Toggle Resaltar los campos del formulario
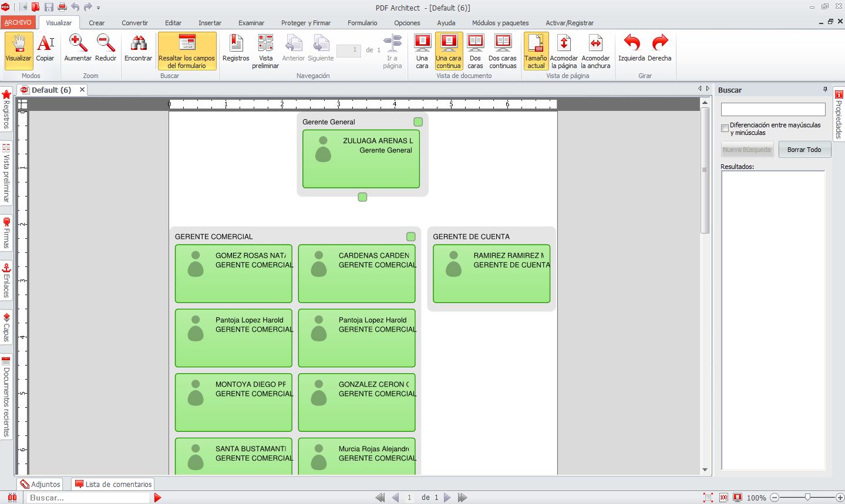845x504 pixels. (x=187, y=51)
